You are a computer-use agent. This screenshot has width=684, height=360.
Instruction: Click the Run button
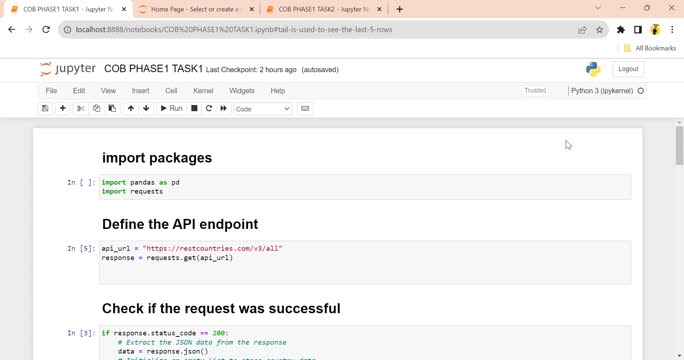(171, 108)
